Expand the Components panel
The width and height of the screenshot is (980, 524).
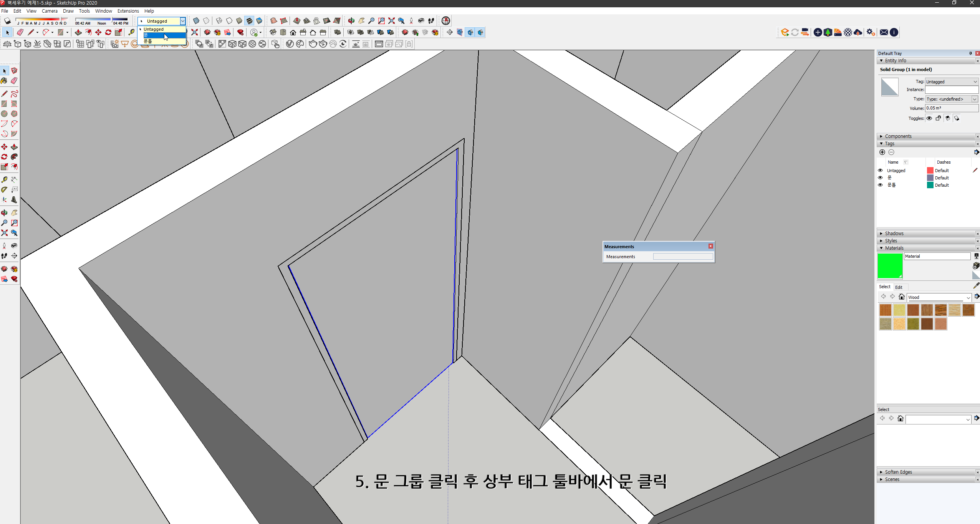pyautogui.click(x=881, y=136)
